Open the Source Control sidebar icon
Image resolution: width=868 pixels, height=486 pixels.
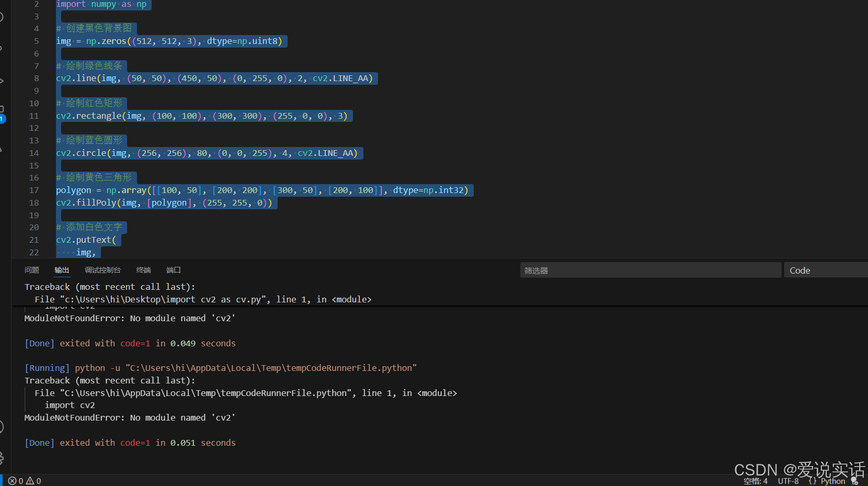(x=2, y=47)
